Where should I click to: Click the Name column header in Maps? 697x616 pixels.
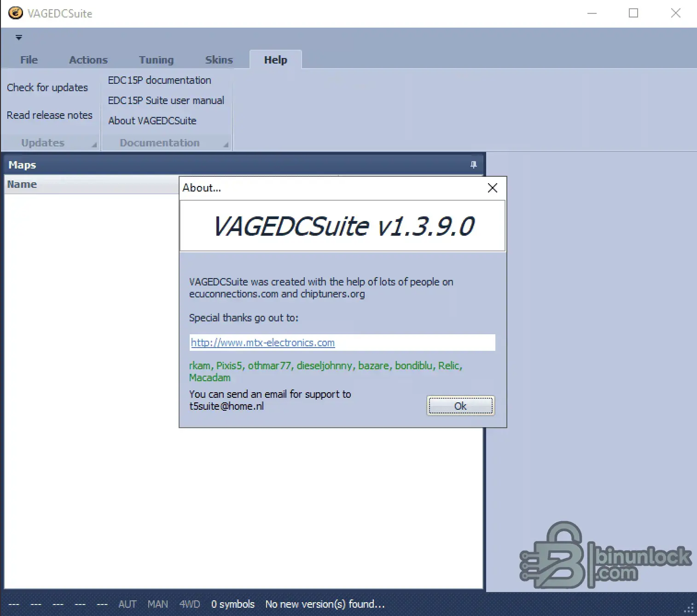point(91,184)
